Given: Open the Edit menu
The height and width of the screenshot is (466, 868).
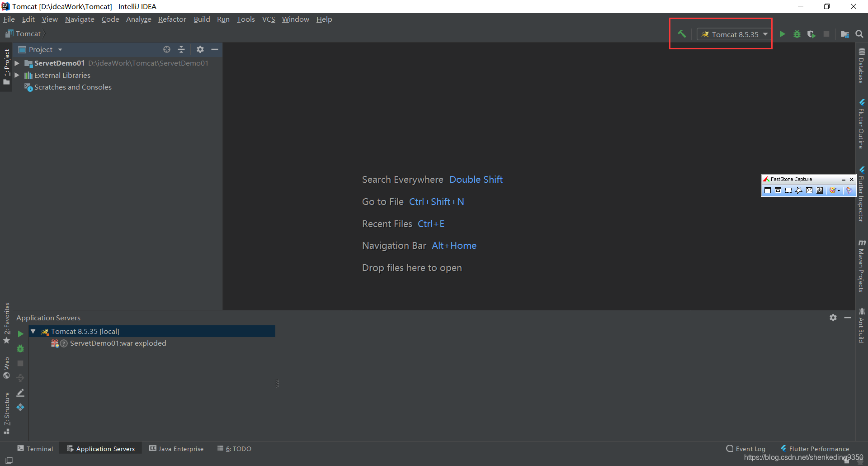Looking at the screenshot, I should tap(28, 19).
